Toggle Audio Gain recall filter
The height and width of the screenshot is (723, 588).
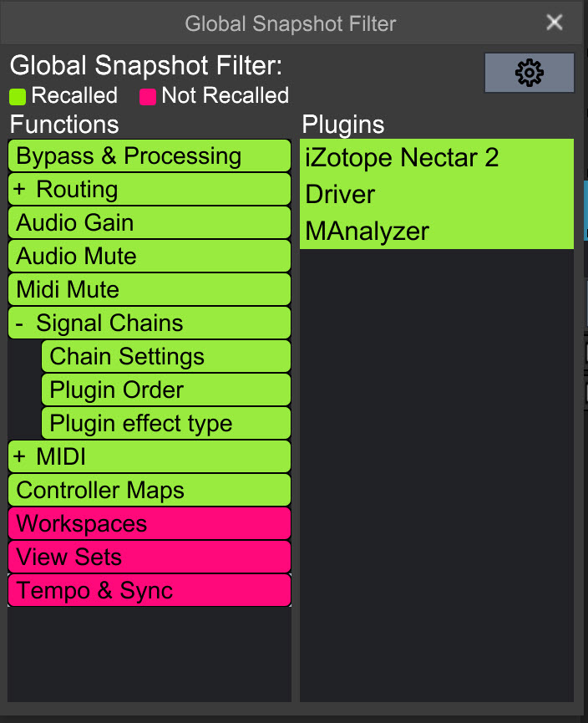tap(149, 223)
